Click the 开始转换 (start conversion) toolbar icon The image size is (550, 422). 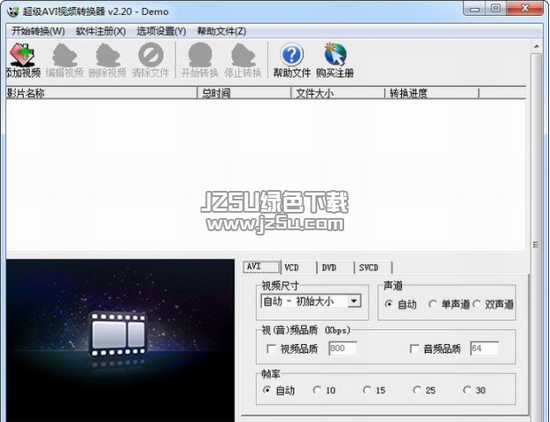(x=200, y=60)
